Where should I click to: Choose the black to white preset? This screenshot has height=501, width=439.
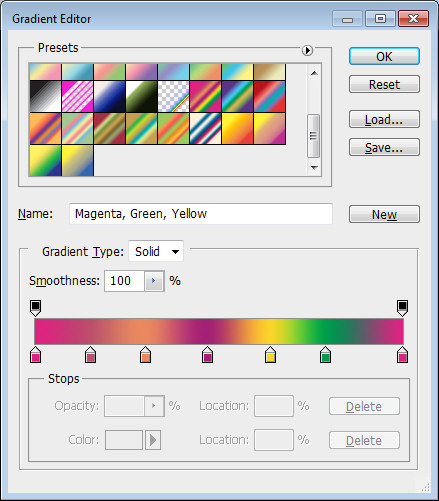(45, 96)
